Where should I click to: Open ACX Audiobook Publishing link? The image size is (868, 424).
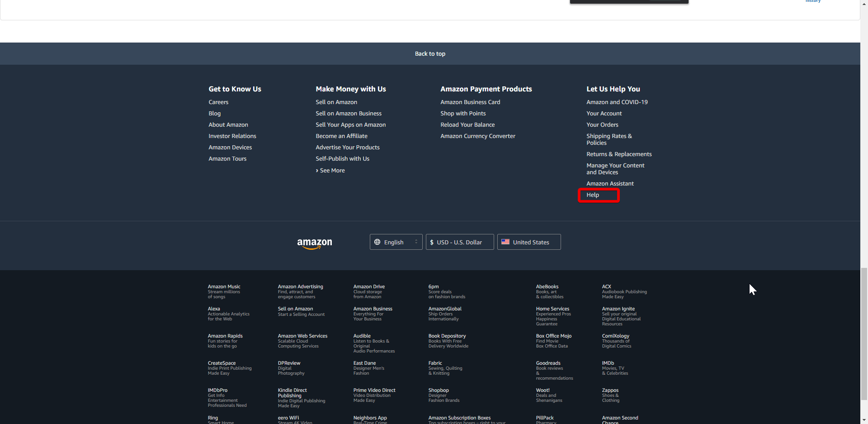pos(624,291)
